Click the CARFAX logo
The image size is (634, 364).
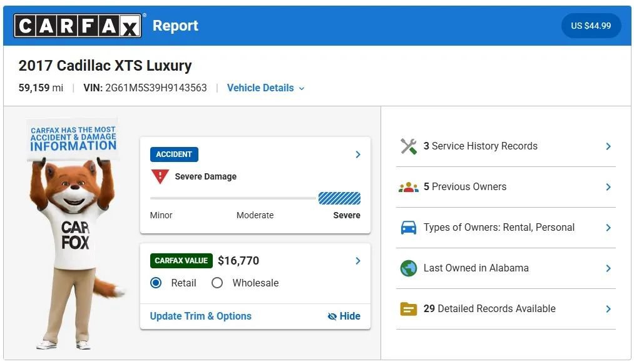click(x=78, y=26)
